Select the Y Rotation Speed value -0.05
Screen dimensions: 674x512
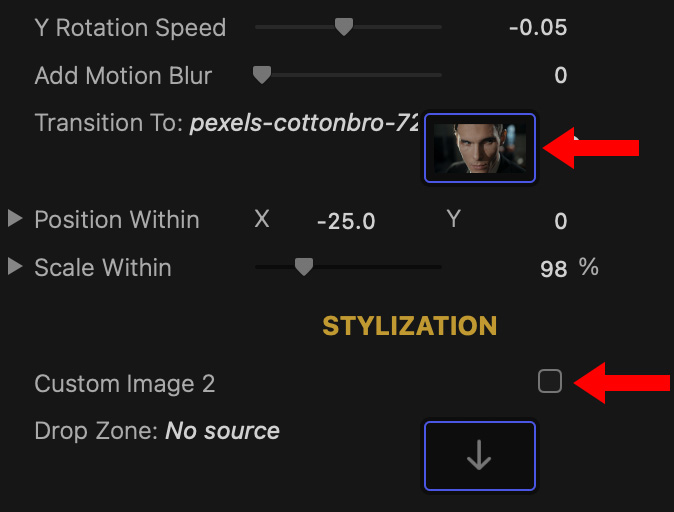537,28
